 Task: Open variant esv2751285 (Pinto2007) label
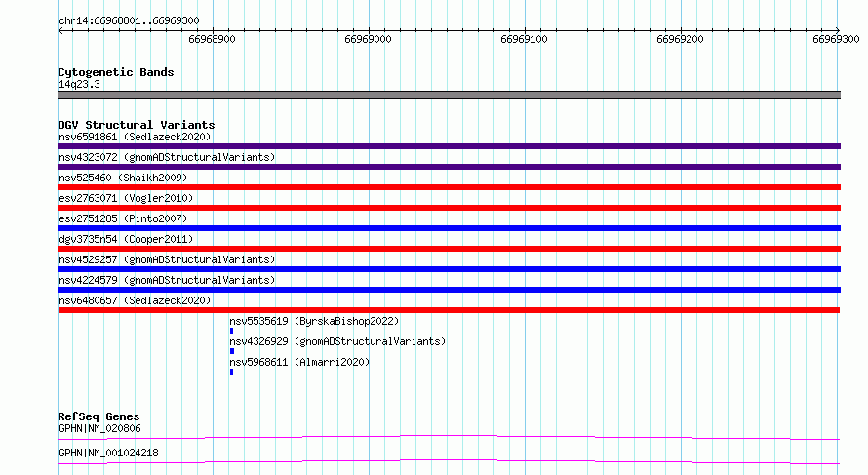(x=123, y=218)
